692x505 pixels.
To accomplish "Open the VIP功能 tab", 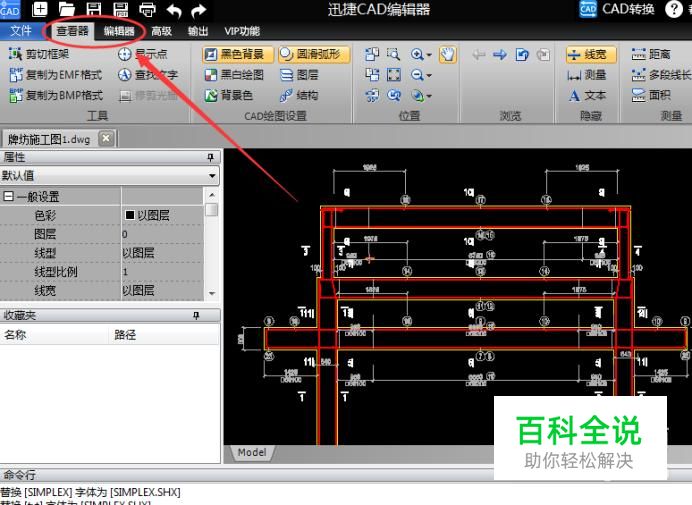I will (241, 31).
